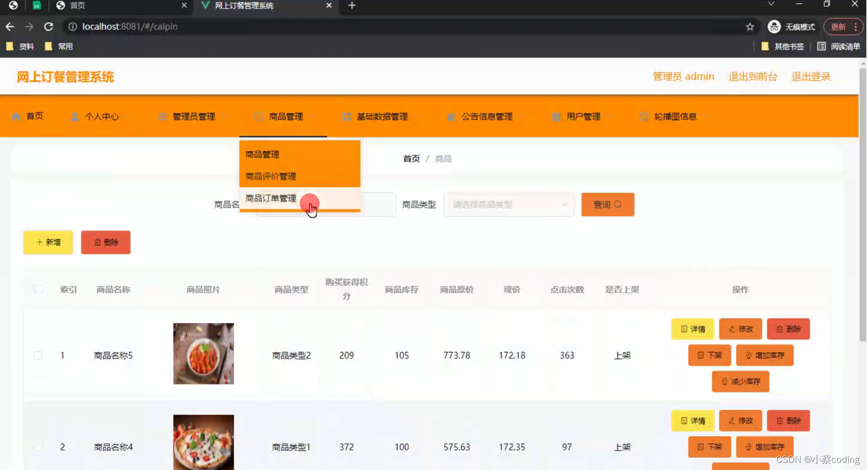
Task: Click the page vertical scrollbar
Action: (863, 205)
